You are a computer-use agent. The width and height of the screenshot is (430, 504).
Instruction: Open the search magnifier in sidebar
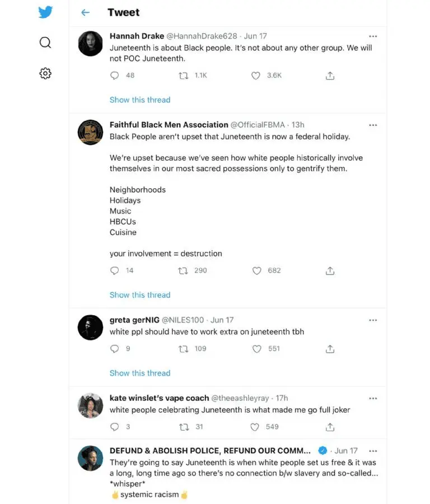click(x=45, y=43)
